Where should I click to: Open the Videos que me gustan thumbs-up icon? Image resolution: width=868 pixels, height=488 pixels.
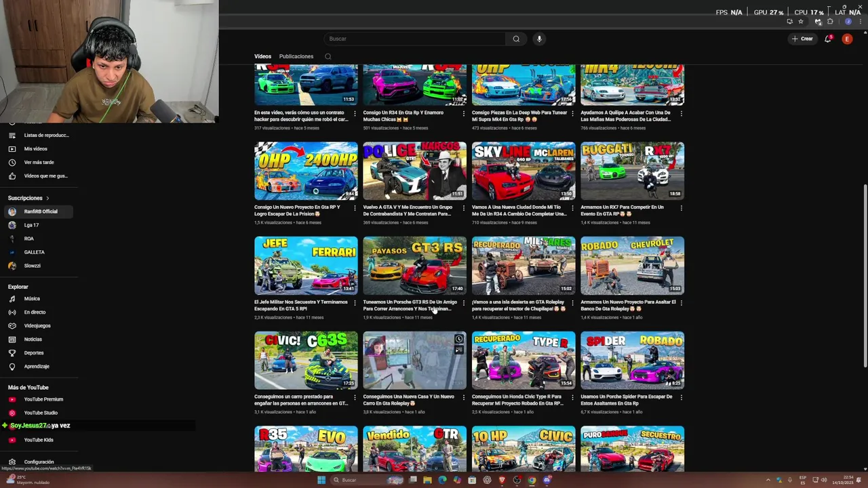[x=12, y=176]
